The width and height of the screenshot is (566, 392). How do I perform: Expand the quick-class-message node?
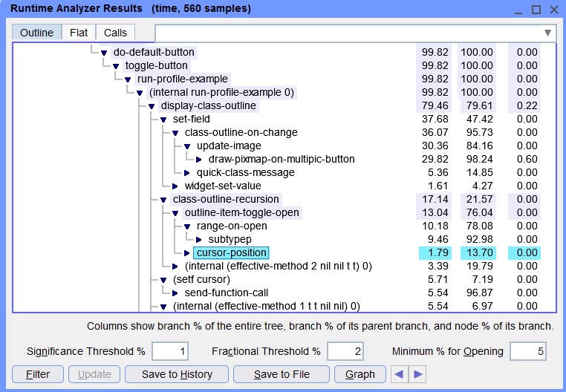coord(187,173)
